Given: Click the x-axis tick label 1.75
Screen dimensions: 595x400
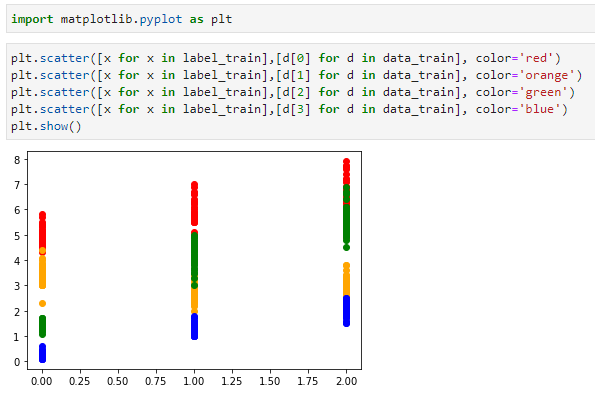Looking at the screenshot, I should click(x=308, y=381).
